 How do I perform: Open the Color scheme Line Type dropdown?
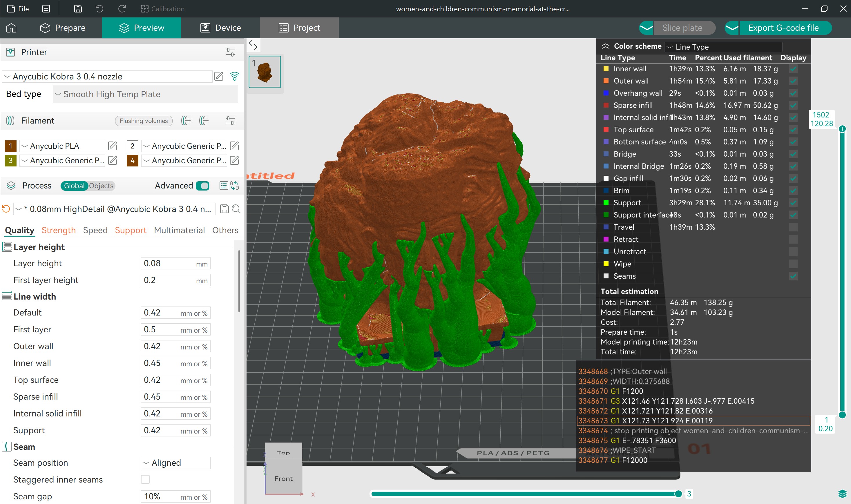[x=723, y=47]
